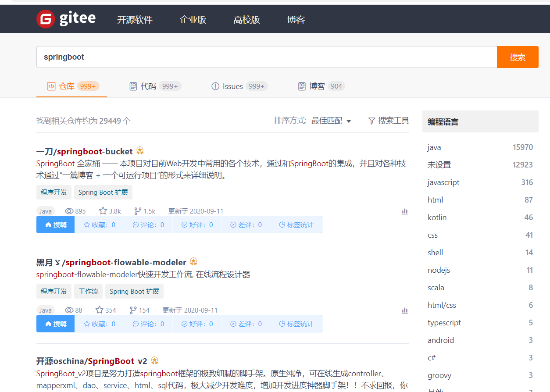Open the 开源oschina/SpringBoot_v2 repository

coord(92,361)
